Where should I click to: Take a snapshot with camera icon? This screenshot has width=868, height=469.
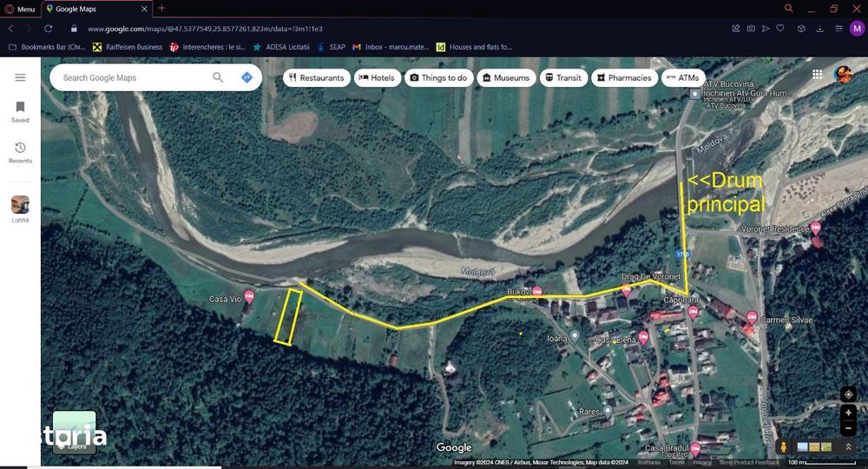click(x=751, y=29)
